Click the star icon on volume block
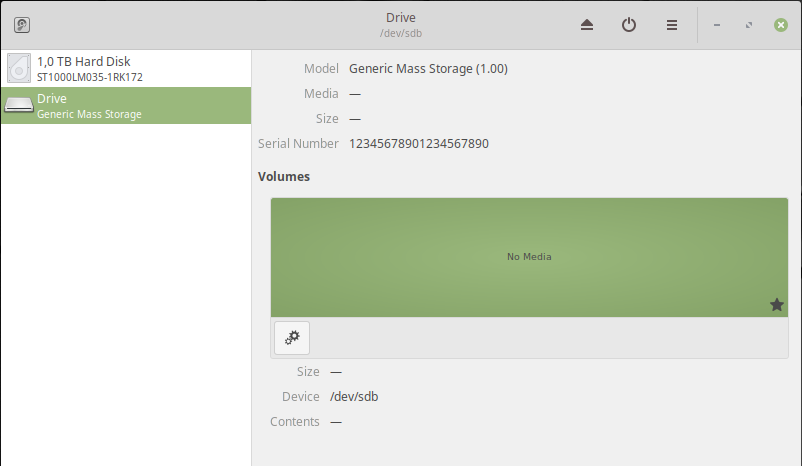The image size is (802, 466). [776, 305]
